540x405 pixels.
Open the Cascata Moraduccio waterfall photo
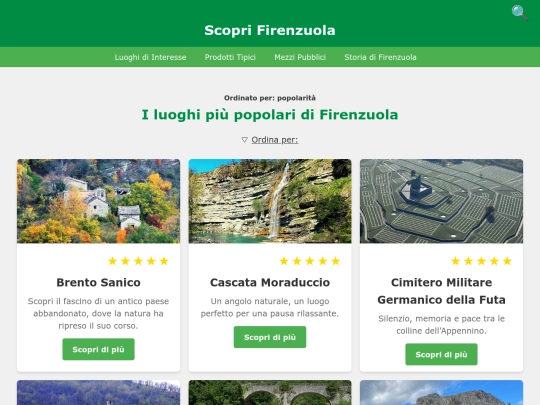[270, 201]
